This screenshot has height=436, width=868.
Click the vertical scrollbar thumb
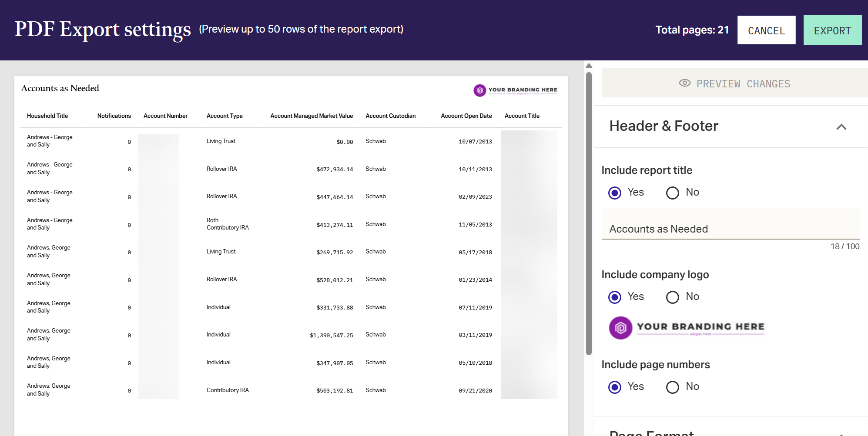[x=589, y=213]
